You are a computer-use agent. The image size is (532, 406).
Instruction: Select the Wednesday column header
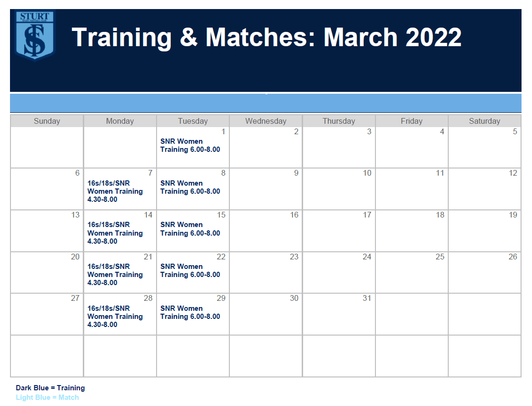pyautogui.click(x=266, y=121)
